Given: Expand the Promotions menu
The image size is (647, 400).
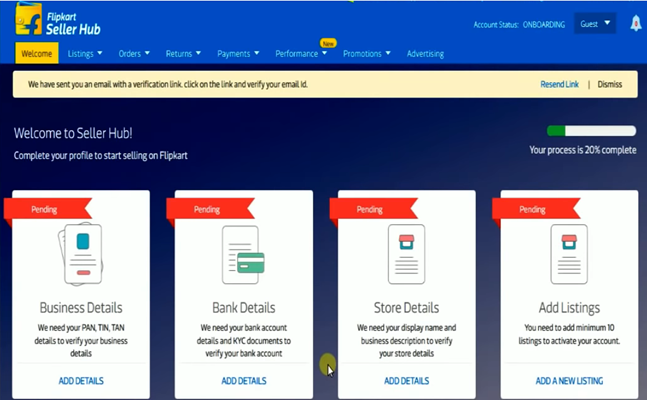Looking at the screenshot, I should click(367, 54).
